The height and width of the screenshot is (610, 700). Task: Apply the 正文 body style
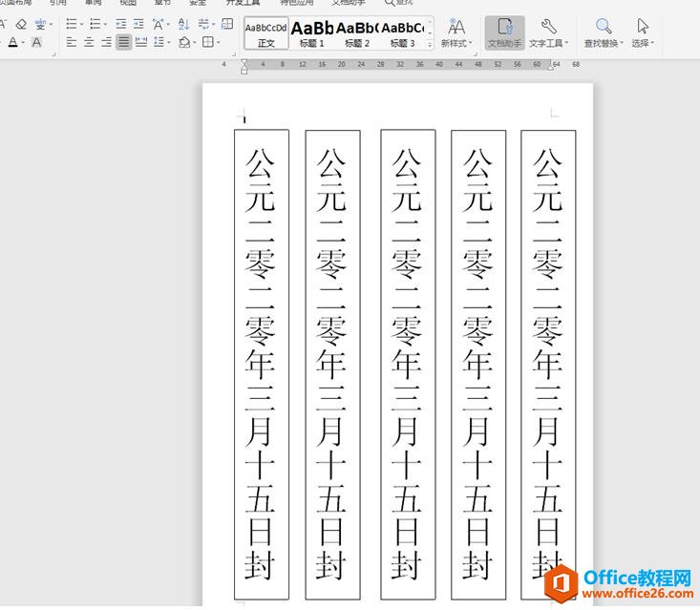pyautogui.click(x=265, y=33)
